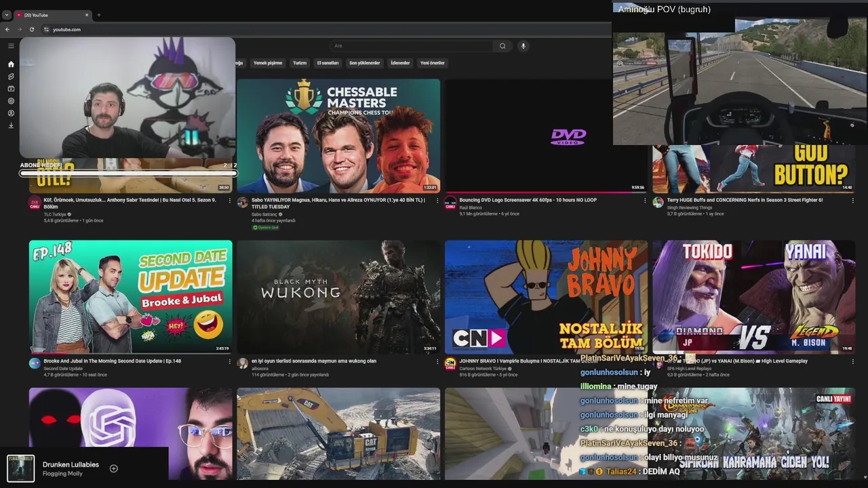Open aibosora channel avatar

(x=243, y=363)
